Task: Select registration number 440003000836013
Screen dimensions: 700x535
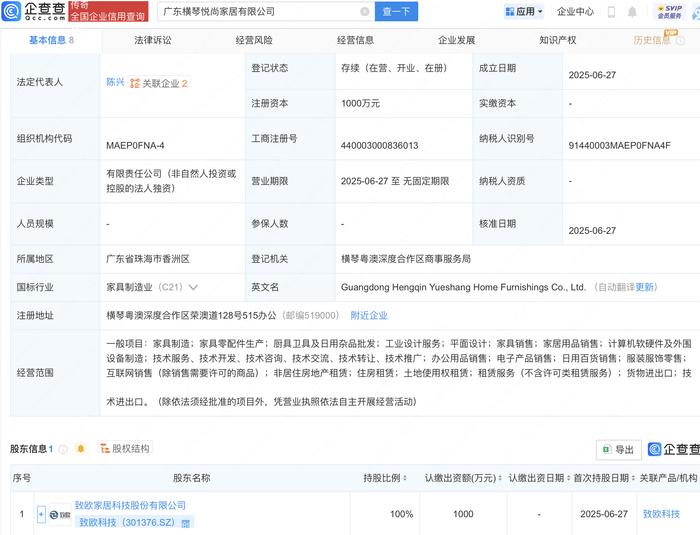Action: [x=379, y=146]
